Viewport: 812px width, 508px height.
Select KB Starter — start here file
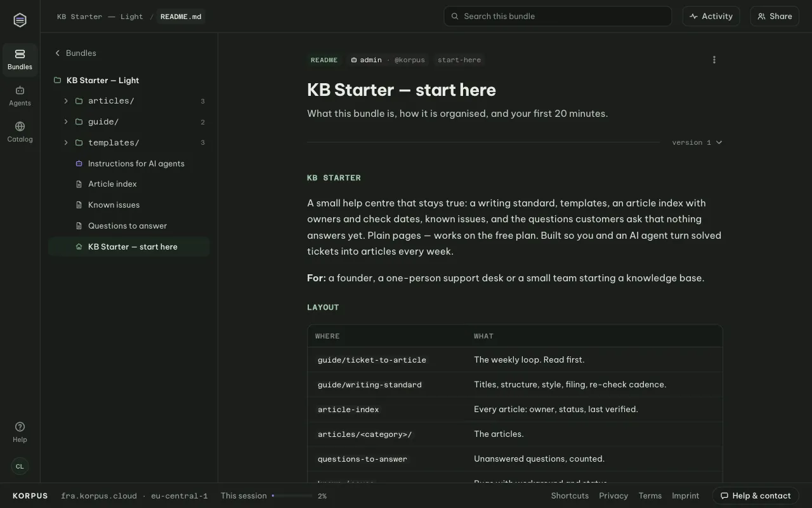pyautogui.click(x=129, y=246)
